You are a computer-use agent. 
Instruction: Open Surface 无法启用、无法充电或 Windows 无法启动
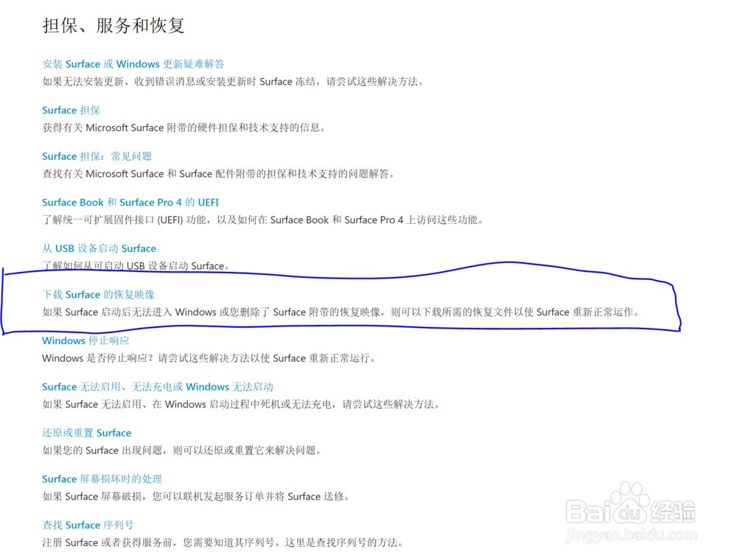[157, 386]
